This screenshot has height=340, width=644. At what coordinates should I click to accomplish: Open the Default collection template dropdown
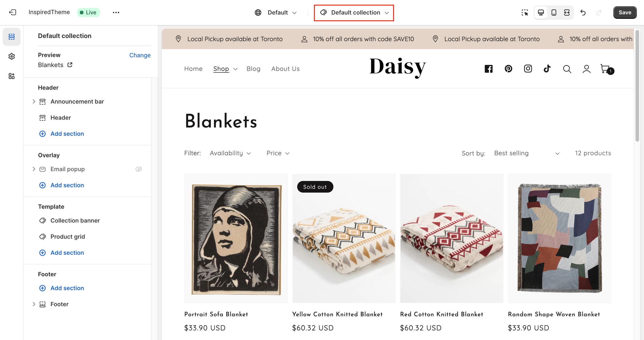354,13
